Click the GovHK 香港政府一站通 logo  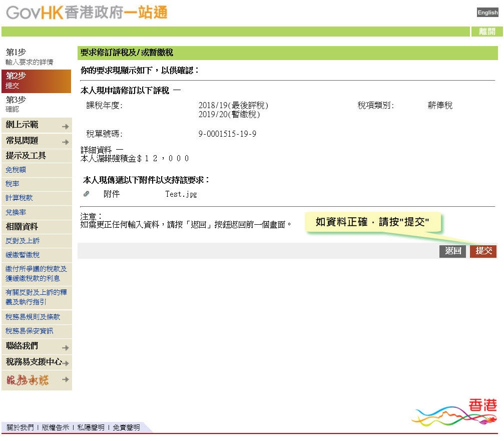point(87,13)
